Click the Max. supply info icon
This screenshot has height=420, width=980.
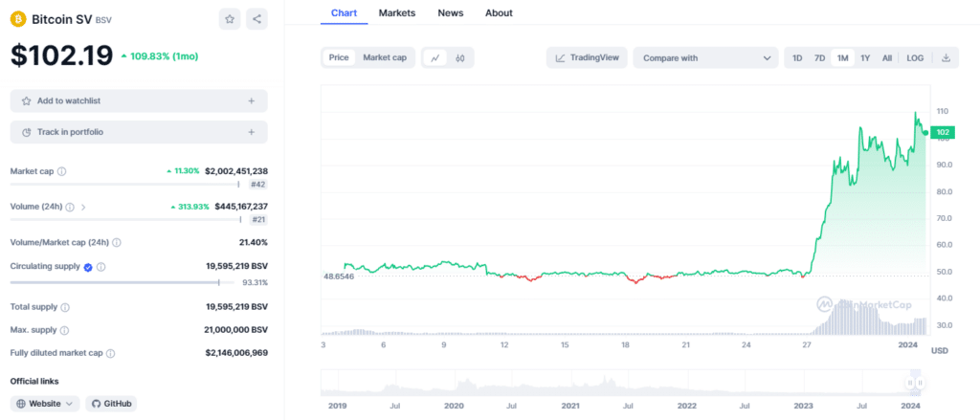tap(64, 330)
